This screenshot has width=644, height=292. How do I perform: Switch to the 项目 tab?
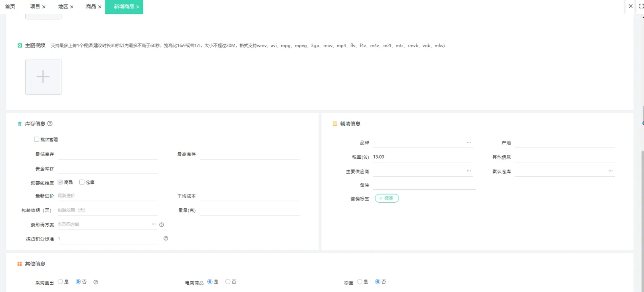pos(35,6)
